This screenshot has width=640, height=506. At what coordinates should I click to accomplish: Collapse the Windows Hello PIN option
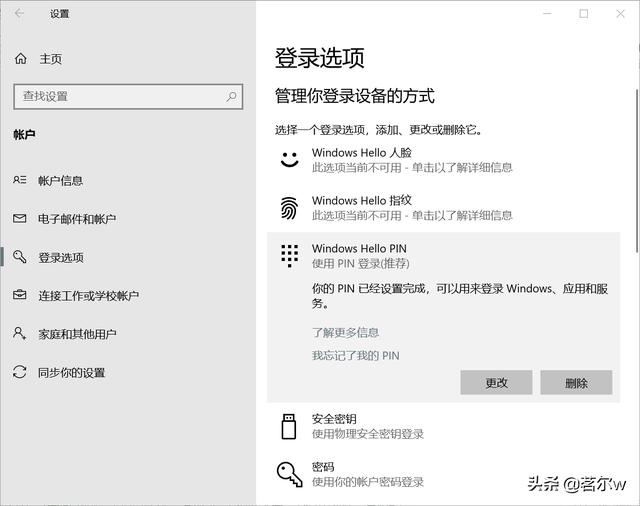point(443,256)
